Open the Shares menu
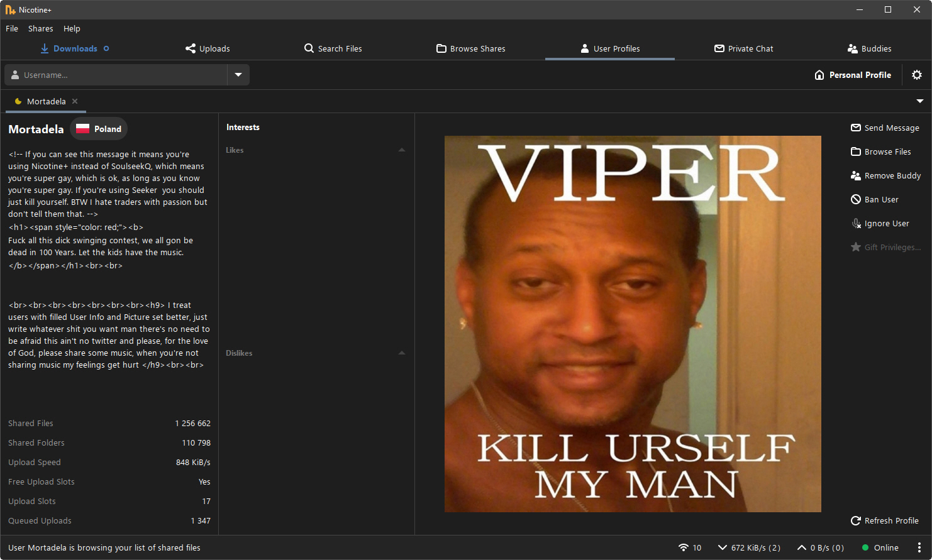This screenshot has width=932, height=560. (40, 28)
